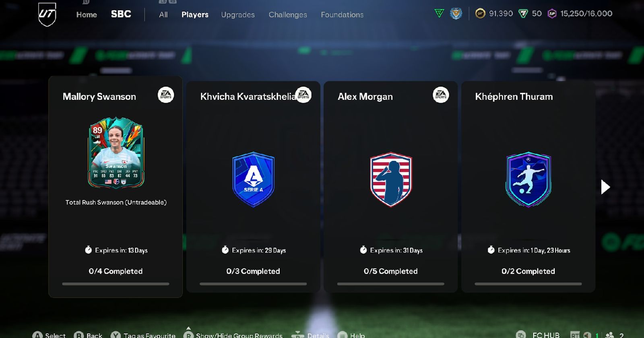This screenshot has height=338, width=644.
Task: Open FC HUB at bottom right
Action: click(538, 335)
